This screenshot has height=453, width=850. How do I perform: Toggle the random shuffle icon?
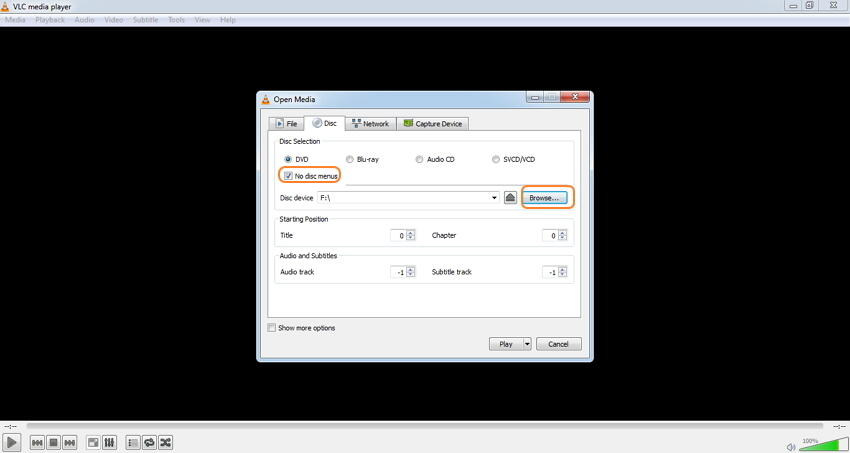click(165, 443)
